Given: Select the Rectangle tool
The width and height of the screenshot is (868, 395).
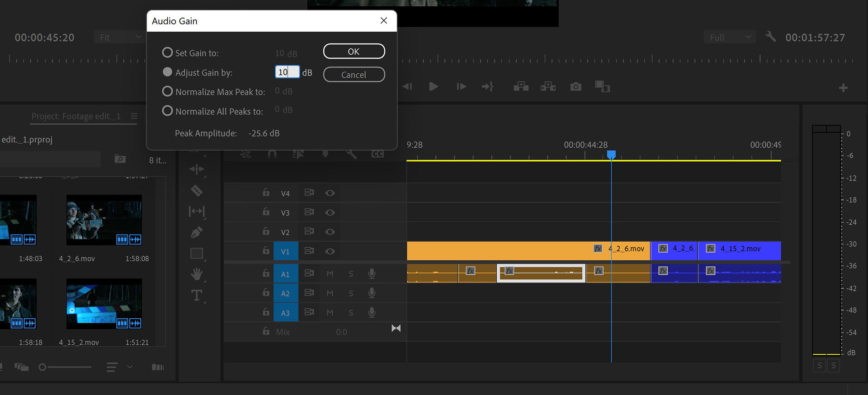Looking at the screenshot, I should point(197,254).
